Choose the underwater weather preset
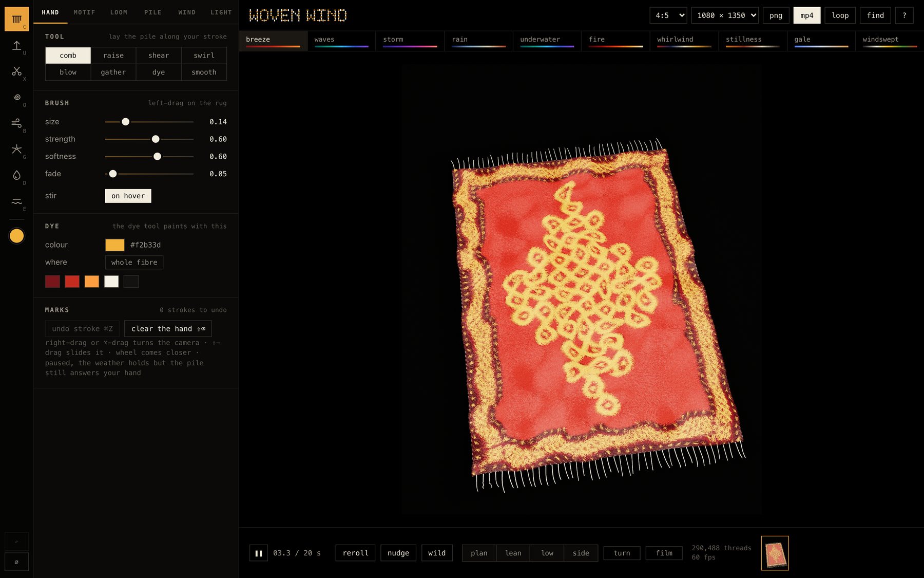The image size is (924, 578). click(547, 41)
